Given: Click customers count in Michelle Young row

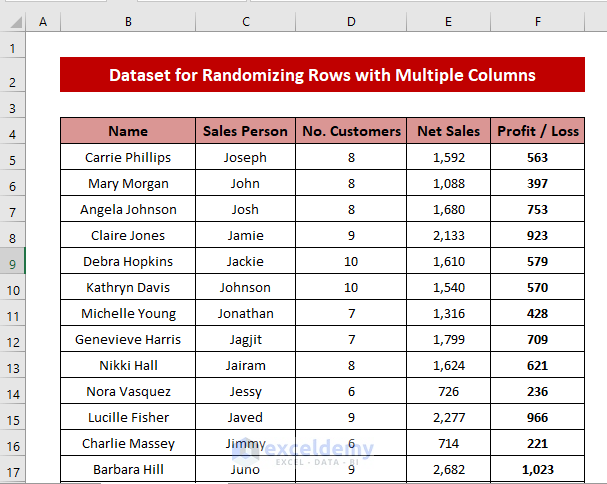Looking at the screenshot, I should point(351,313).
